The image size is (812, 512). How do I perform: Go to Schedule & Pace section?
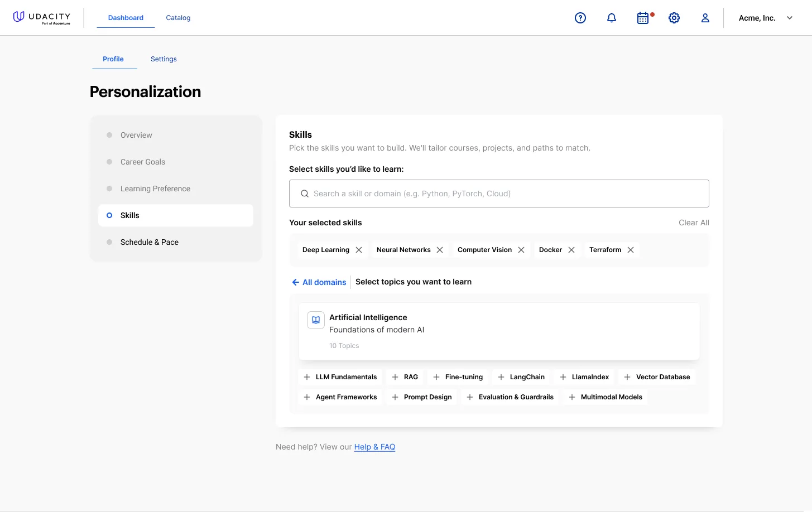pyautogui.click(x=176, y=242)
